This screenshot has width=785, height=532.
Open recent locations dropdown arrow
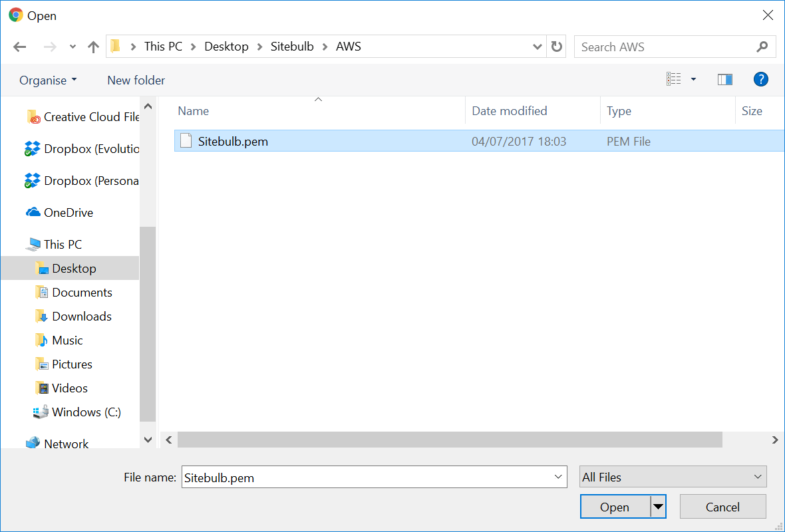73,47
